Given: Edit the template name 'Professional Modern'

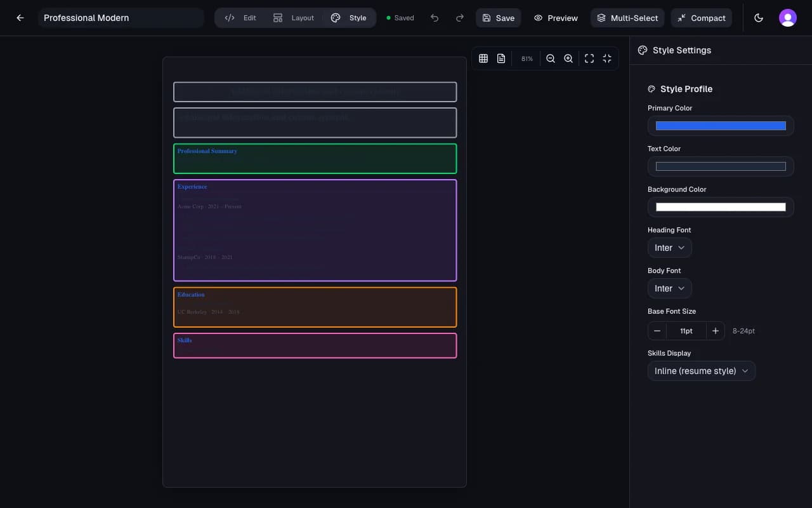Looking at the screenshot, I should [x=121, y=18].
